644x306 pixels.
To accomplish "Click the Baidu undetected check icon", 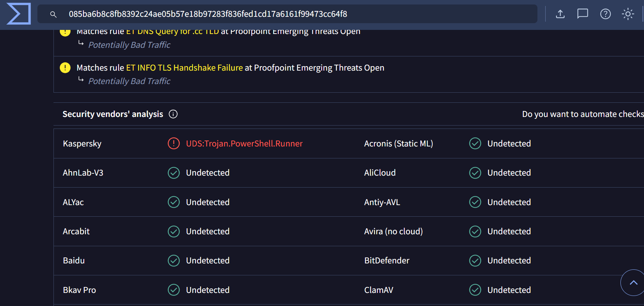I will 174,260.
